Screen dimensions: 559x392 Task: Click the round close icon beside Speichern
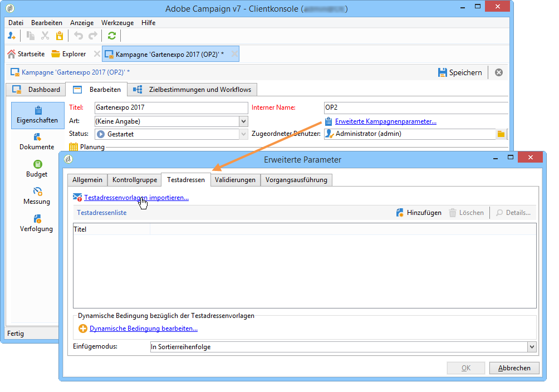[x=499, y=72]
